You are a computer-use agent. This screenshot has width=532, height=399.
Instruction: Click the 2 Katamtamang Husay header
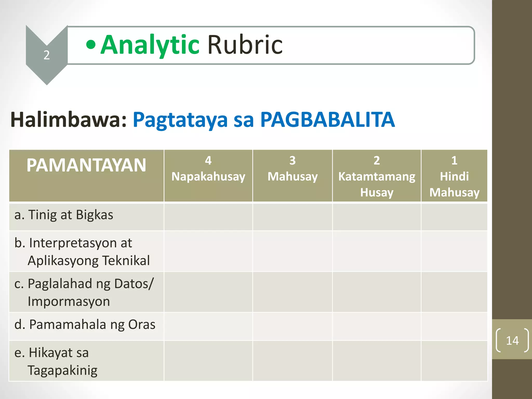coord(377,176)
